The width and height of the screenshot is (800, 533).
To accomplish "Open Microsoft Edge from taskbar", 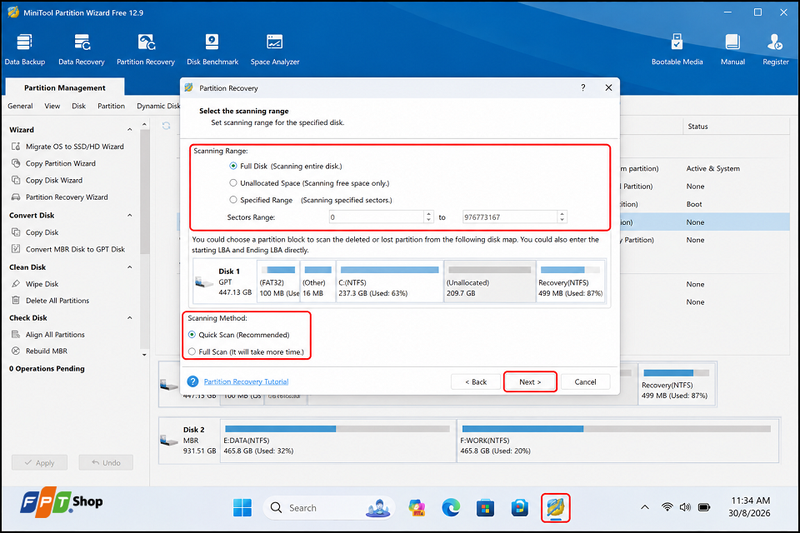I will point(451,507).
